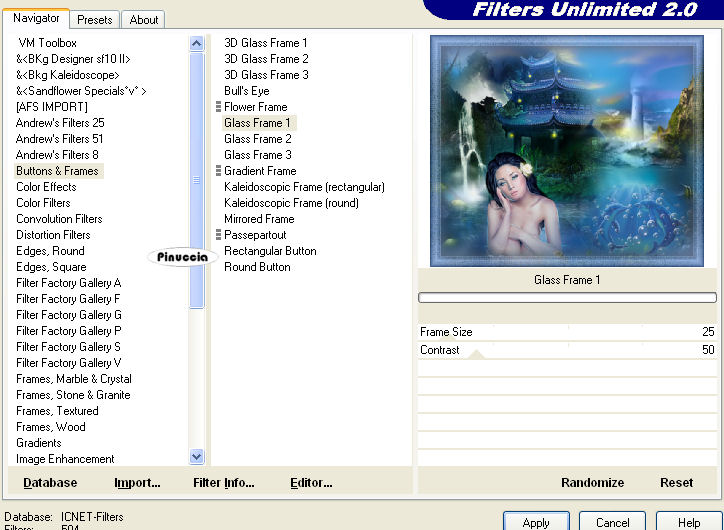Choose the 3D Glass Frame 1 filter
This screenshot has width=724, height=530.
[x=265, y=43]
